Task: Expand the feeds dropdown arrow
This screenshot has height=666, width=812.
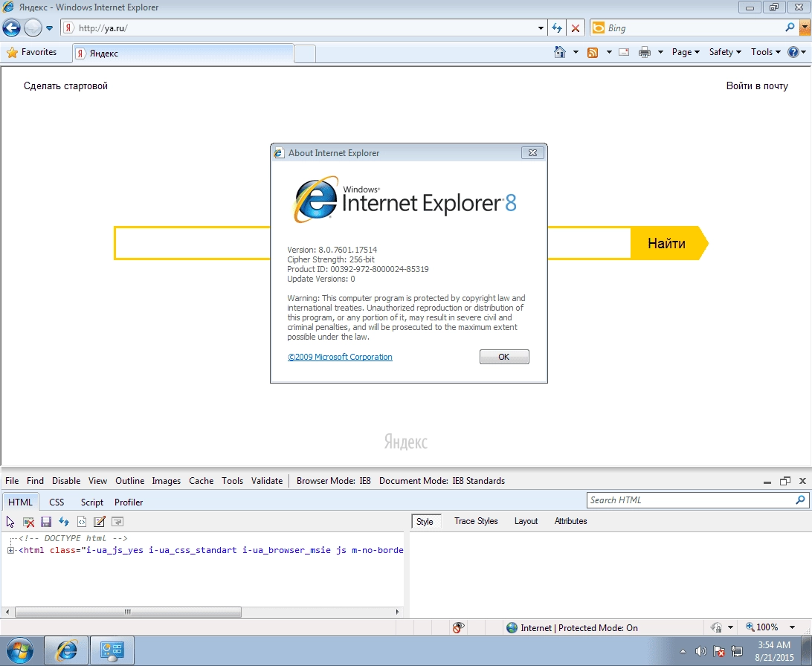Action: [609, 52]
